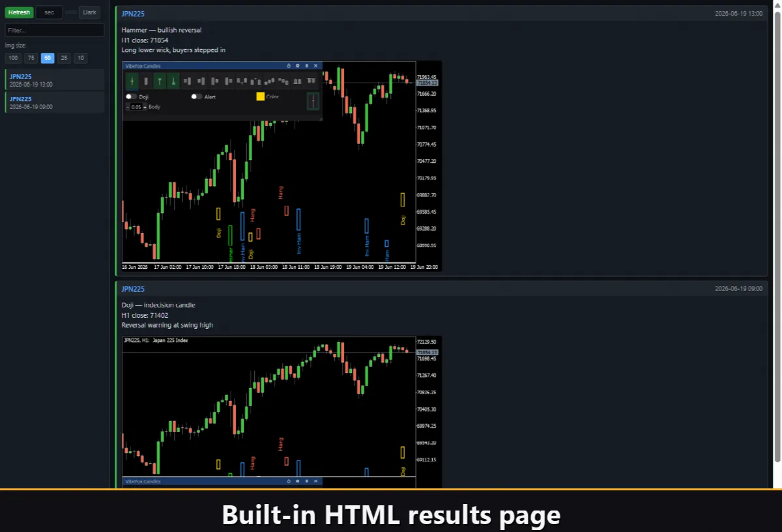
Task: Click the text "H1 close: 71402"
Action: [145, 315]
